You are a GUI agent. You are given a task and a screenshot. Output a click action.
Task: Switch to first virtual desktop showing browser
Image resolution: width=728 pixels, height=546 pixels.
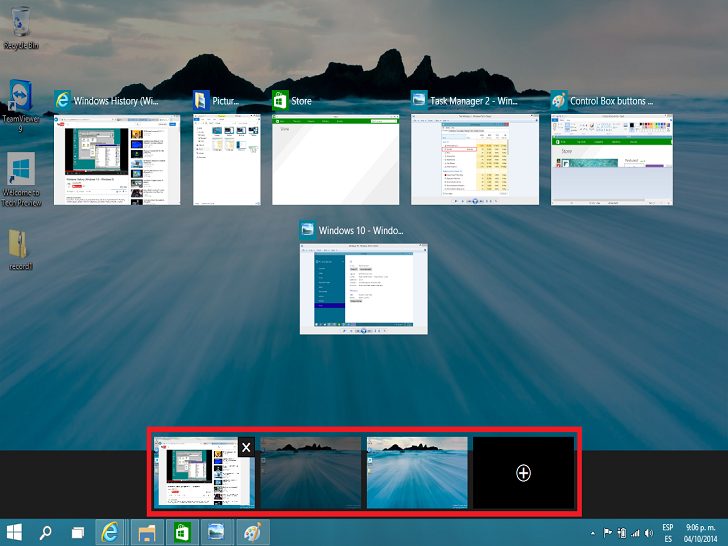click(204, 473)
